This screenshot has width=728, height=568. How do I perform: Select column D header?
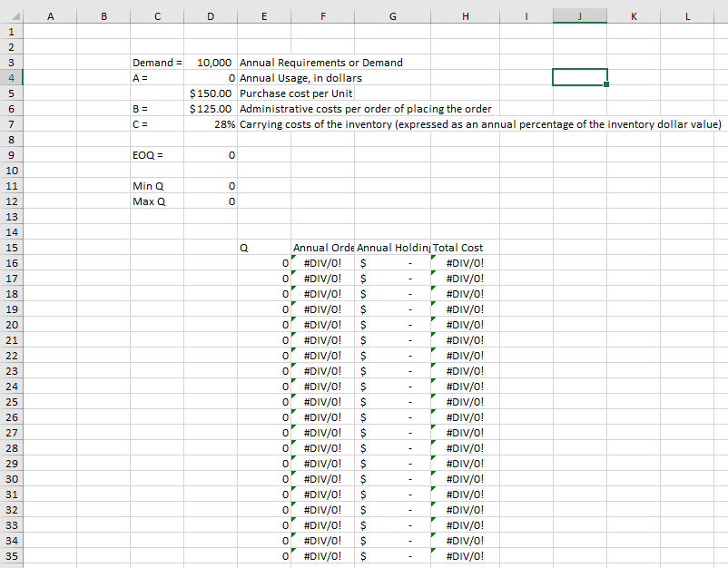coord(211,16)
